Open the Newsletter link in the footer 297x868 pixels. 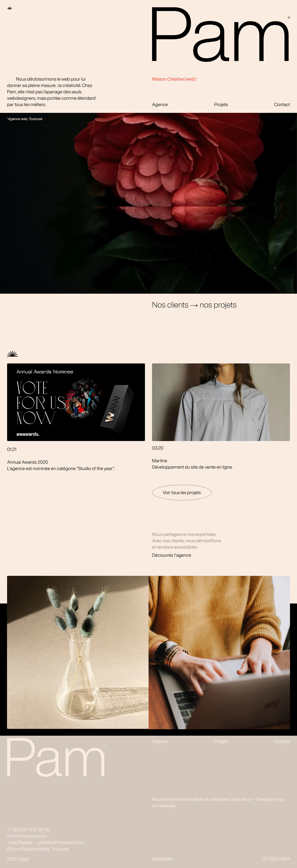click(163, 858)
